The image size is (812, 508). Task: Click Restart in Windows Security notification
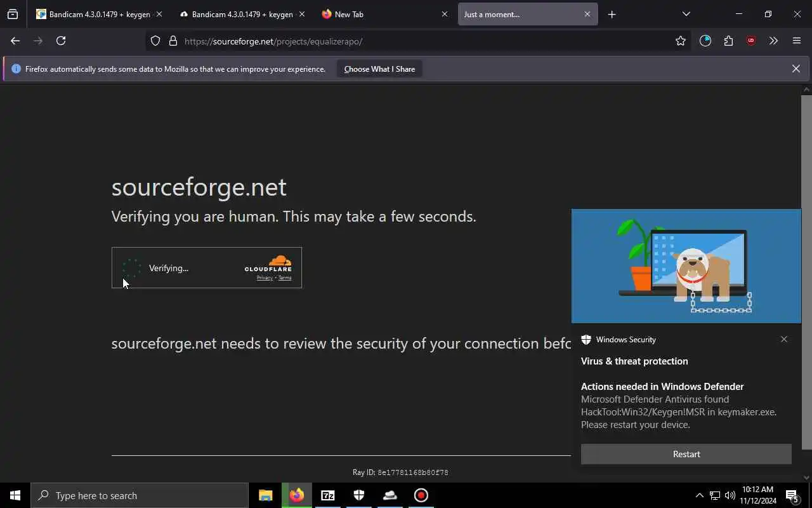[x=686, y=454]
